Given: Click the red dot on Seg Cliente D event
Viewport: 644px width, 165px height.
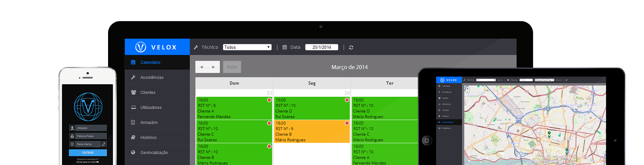Looking at the screenshot, I should (x=347, y=100).
